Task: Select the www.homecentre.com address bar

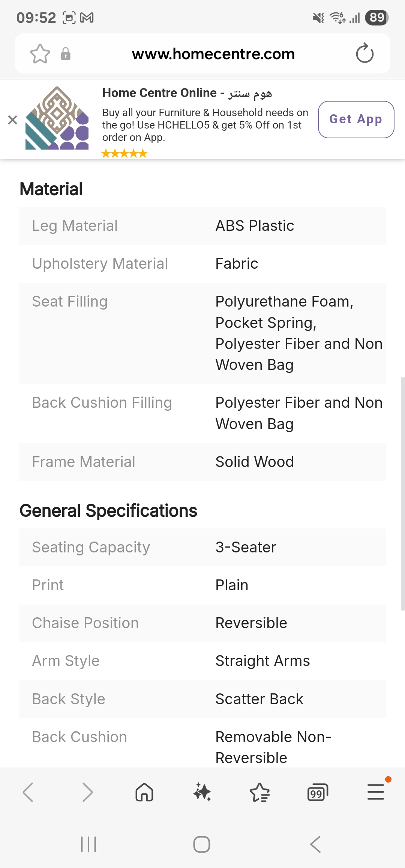Action: click(213, 53)
